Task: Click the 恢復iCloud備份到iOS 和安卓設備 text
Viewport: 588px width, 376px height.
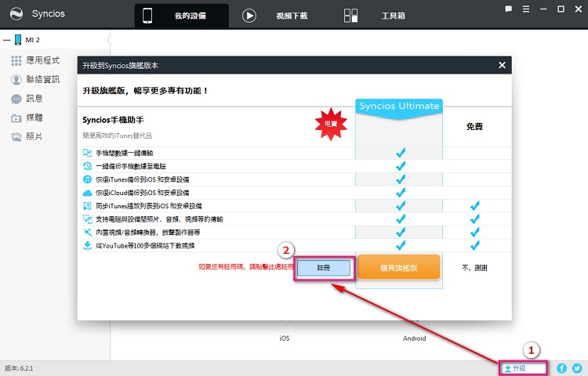Action: coord(142,193)
